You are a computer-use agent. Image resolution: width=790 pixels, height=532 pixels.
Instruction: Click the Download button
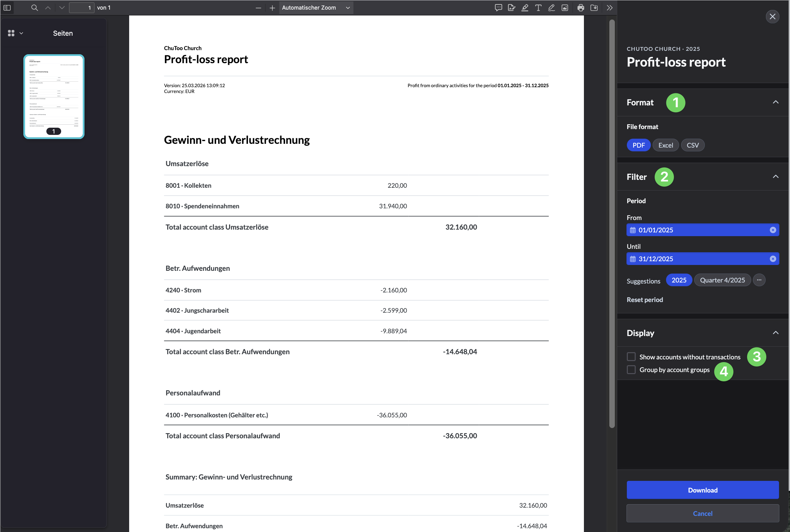point(702,490)
